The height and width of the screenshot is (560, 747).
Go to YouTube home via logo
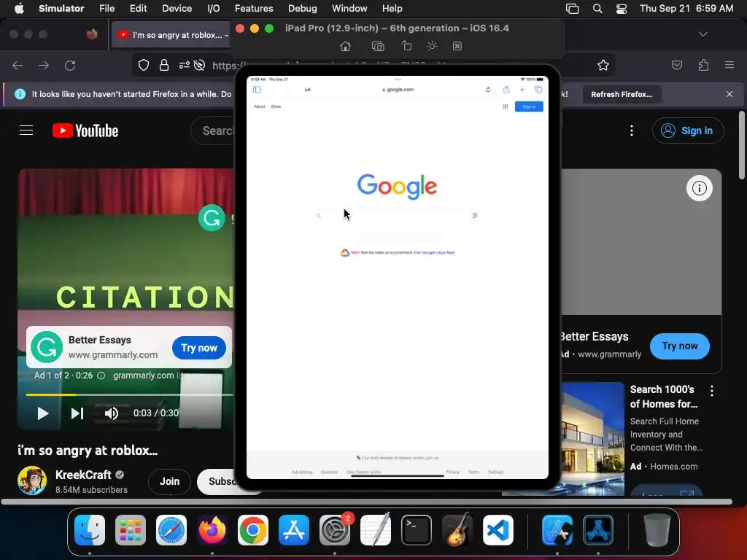[85, 131]
